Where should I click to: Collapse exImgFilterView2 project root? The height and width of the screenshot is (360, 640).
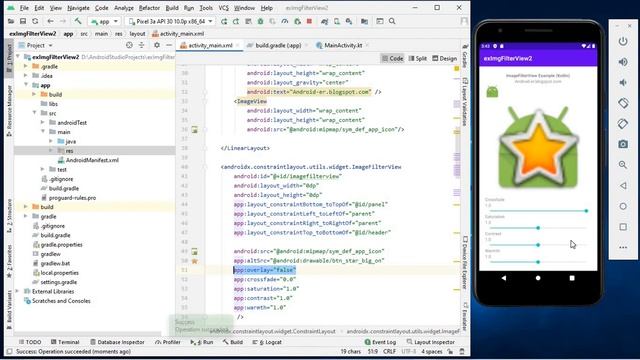(18, 57)
